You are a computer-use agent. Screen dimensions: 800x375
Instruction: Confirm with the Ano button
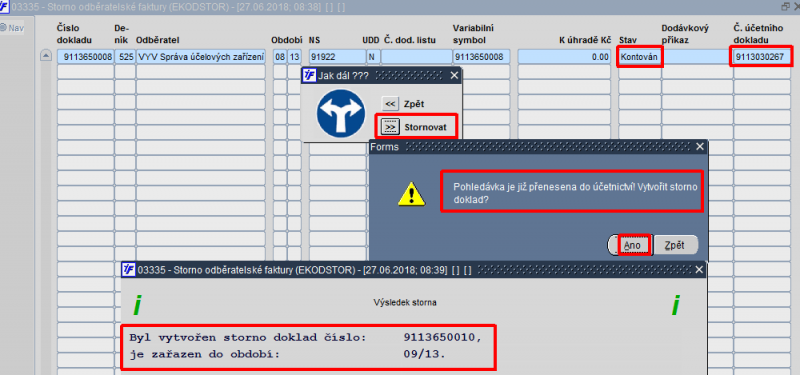[633, 245]
